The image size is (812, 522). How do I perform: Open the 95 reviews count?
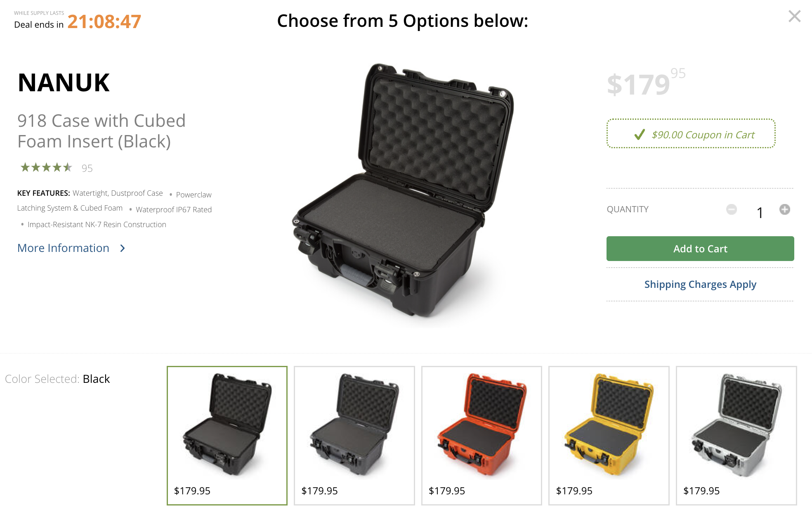tap(87, 168)
